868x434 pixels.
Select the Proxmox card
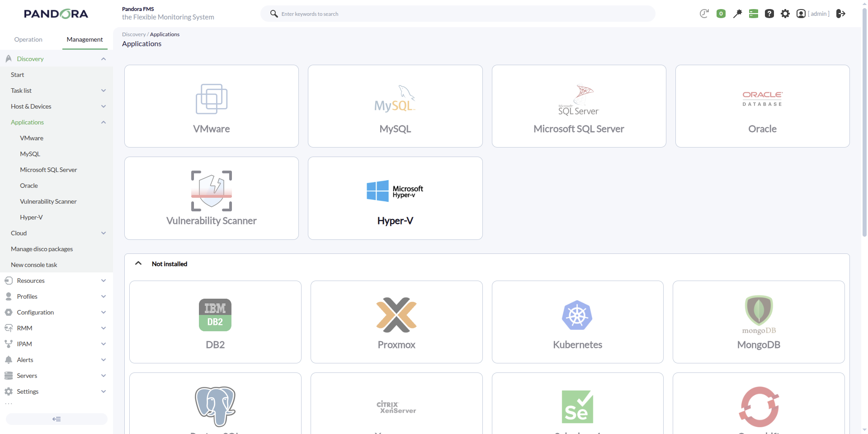click(396, 322)
